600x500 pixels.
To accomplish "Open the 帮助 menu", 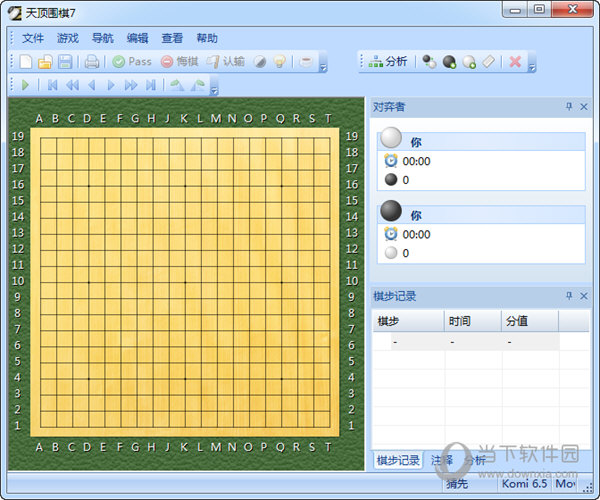I will [207, 38].
